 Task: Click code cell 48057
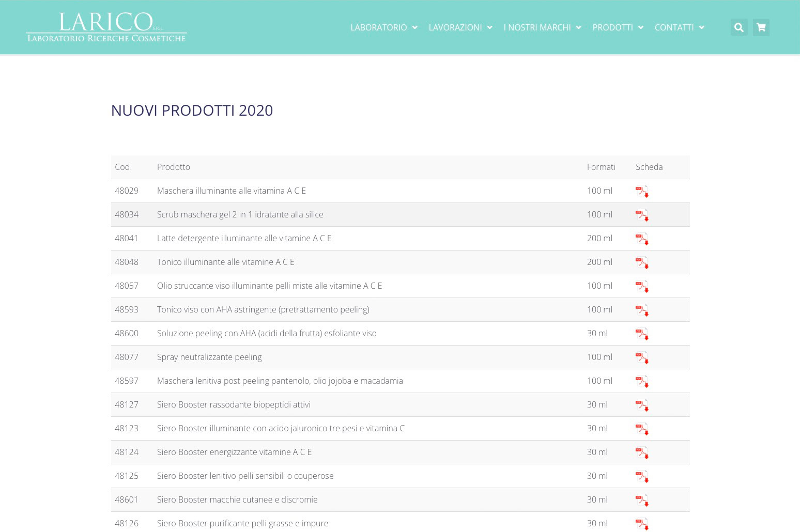(127, 286)
